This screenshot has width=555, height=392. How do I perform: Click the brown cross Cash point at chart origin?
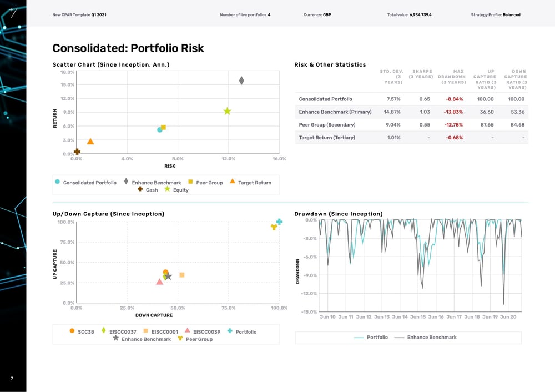pyautogui.click(x=77, y=152)
